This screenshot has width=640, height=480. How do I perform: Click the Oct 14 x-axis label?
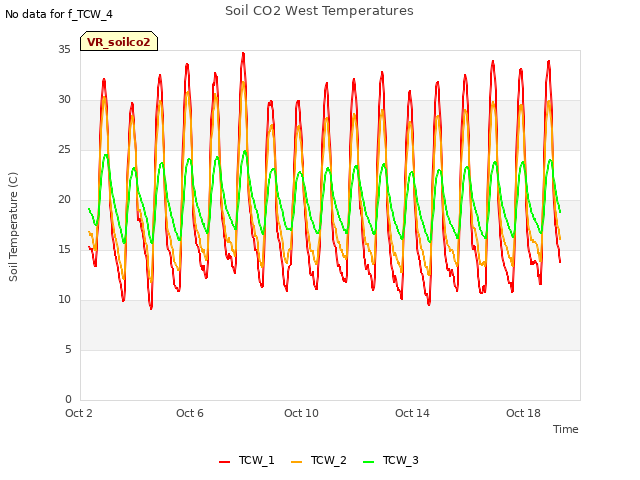tap(412, 413)
